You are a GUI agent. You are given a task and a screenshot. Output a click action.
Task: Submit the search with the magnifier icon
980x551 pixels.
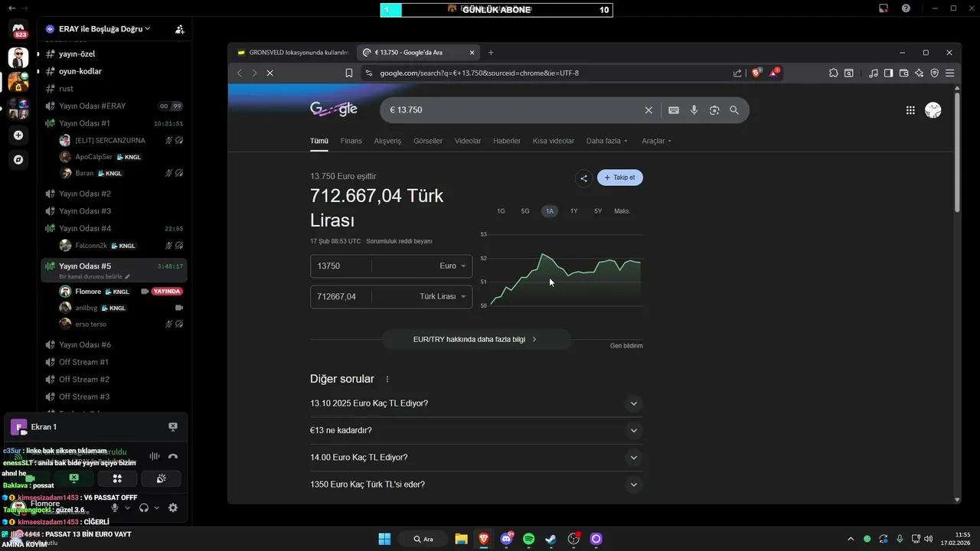[x=734, y=110]
